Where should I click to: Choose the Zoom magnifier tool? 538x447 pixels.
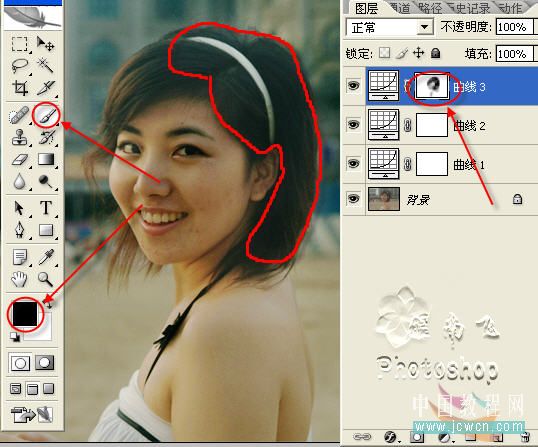[x=45, y=279]
